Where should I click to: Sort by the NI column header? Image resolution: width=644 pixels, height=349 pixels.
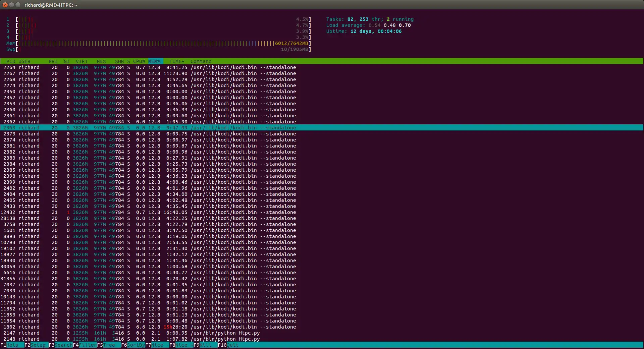[x=66, y=61]
